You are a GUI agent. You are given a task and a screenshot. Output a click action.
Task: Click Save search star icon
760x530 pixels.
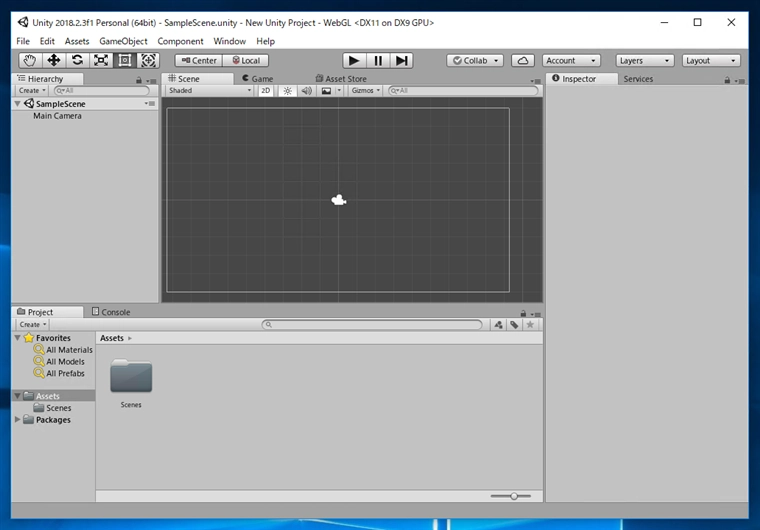(x=530, y=325)
